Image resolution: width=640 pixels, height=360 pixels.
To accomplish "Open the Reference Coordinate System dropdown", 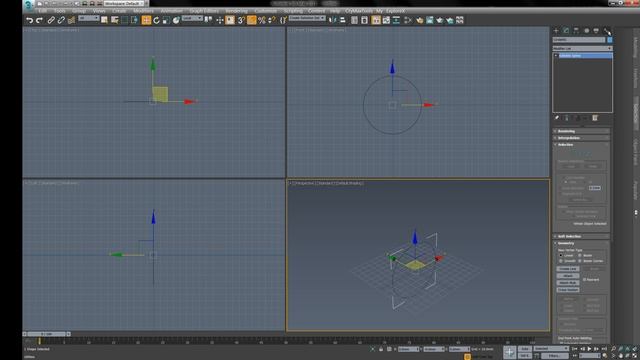I will 192,18.
